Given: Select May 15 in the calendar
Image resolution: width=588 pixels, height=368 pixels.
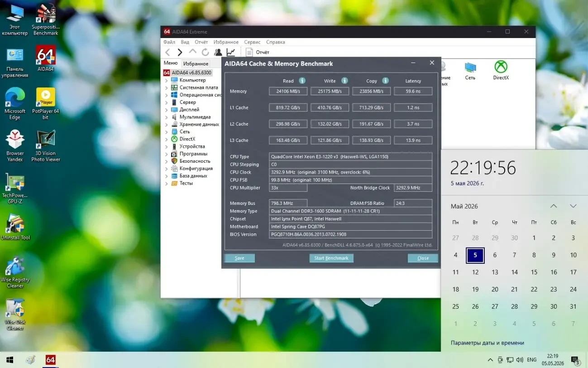Looking at the screenshot, I should [534, 272].
